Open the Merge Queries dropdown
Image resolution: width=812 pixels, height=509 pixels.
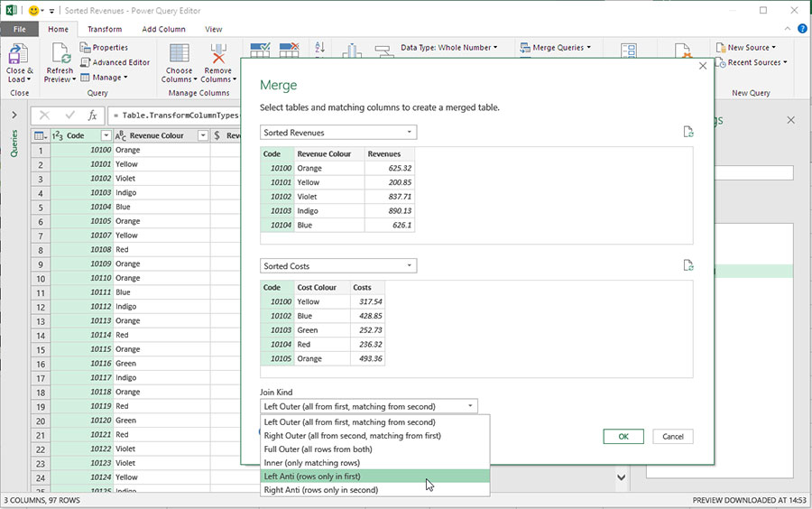click(x=555, y=47)
